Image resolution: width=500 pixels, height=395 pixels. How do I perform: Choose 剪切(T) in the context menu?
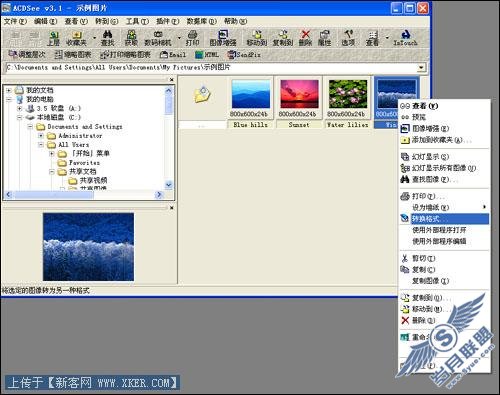(444, 258)
